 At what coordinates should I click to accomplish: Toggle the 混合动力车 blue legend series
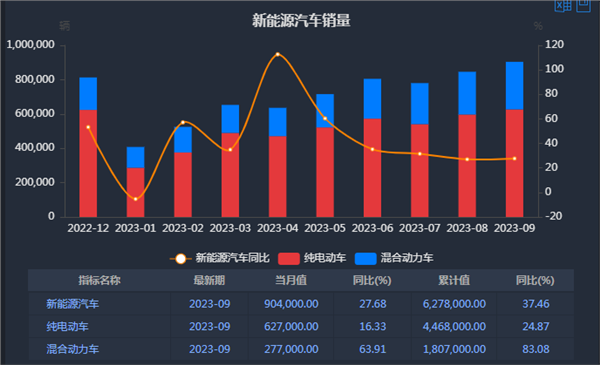point(394,258)
